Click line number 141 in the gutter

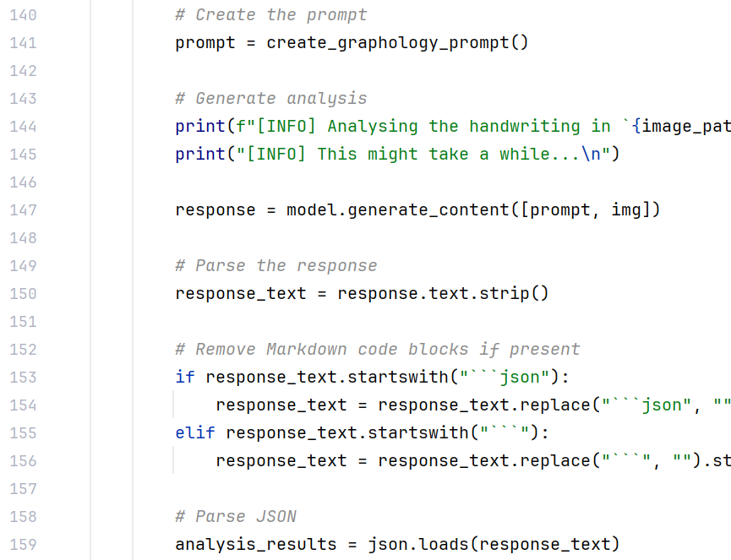[23, 43]
